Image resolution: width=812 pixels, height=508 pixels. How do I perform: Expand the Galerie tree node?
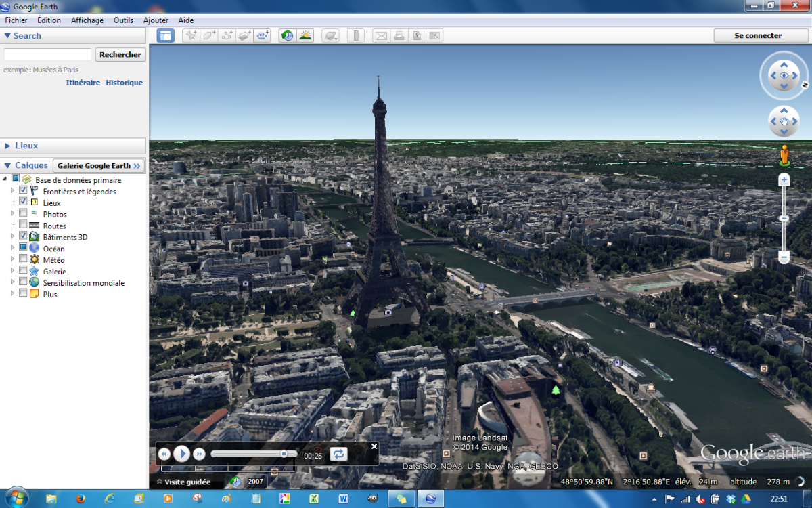[12, 272]
